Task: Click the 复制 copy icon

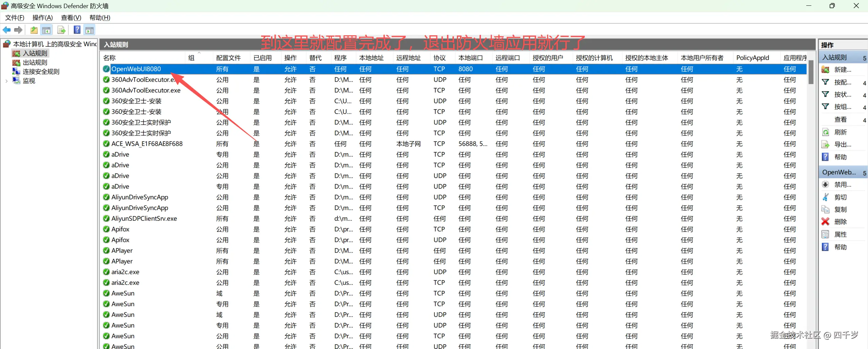Action: pyautogui.click(x=826, y=209)
